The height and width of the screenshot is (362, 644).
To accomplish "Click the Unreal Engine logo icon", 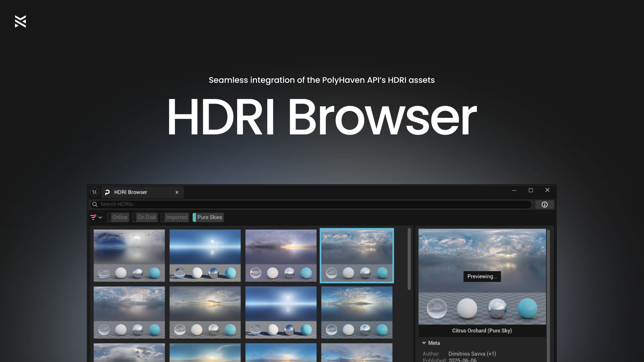I will point(95,192).
